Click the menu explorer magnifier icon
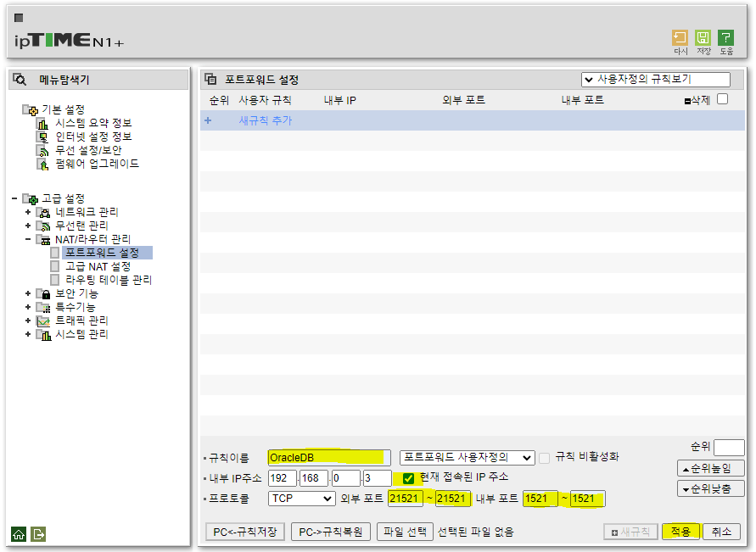Image resolution: width=756 pixels, height=552 pixels. click(20, 80)
